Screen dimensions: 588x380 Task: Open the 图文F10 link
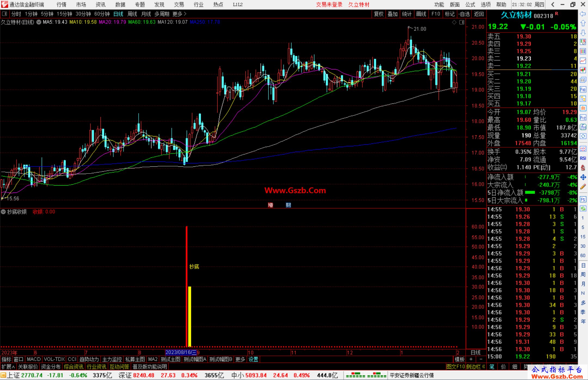pos(456,367)
